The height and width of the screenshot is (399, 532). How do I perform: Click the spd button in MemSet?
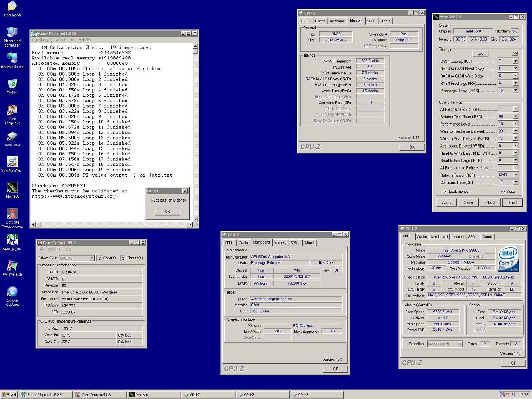click(x=480, y=54)
